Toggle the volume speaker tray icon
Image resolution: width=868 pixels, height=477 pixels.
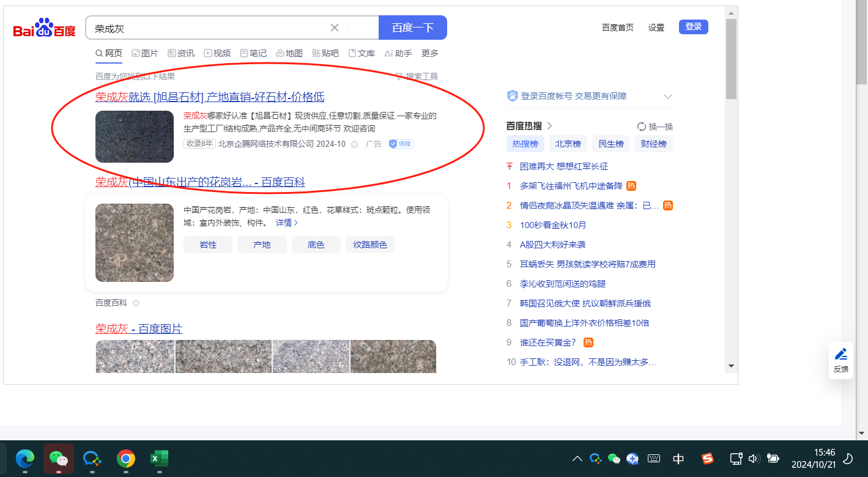tap(753, 459)
